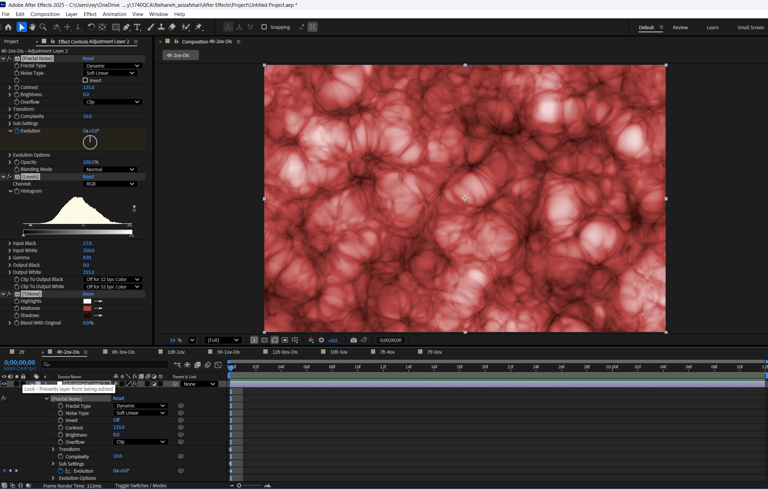768x489 pixels.
Task: Select the Hand tool in toolbar
Action: coord(33,27)
